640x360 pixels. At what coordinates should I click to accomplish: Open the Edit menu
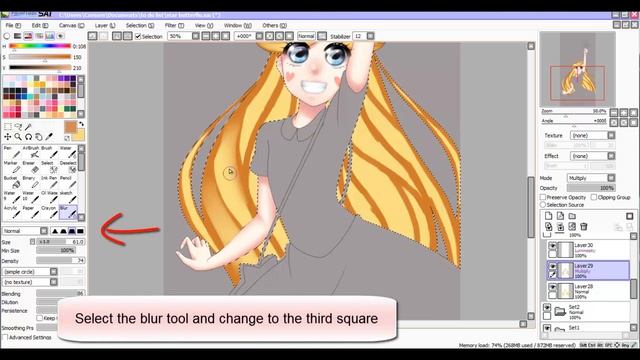(40, 25)
